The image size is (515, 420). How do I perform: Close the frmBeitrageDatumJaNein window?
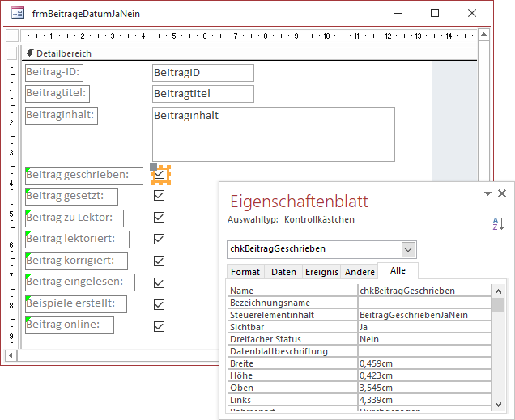point(472,13)
